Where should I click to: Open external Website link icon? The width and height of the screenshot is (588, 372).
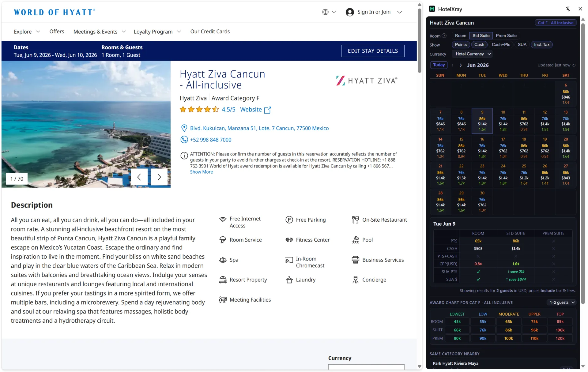[267, 110]
